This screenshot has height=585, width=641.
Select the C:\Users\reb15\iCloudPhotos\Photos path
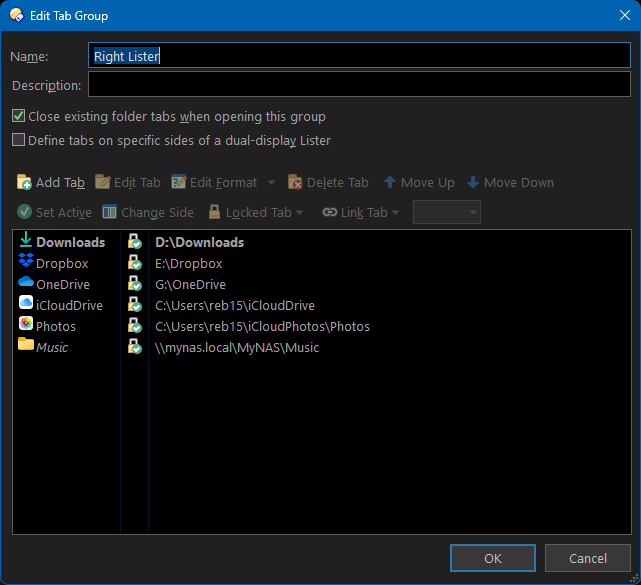coord(262,327)
